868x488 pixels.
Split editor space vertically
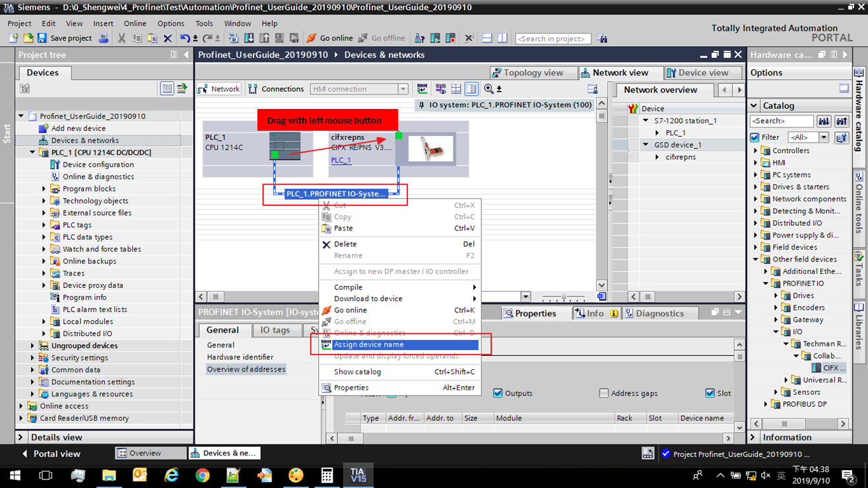(502, 38)
